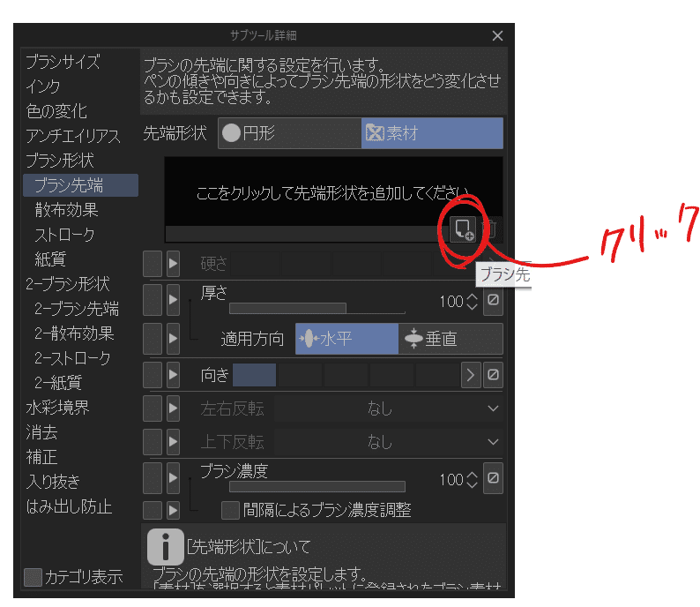Enable 間隔によるブラシ濃度調整 checkbox

click(x=230, y=510)
